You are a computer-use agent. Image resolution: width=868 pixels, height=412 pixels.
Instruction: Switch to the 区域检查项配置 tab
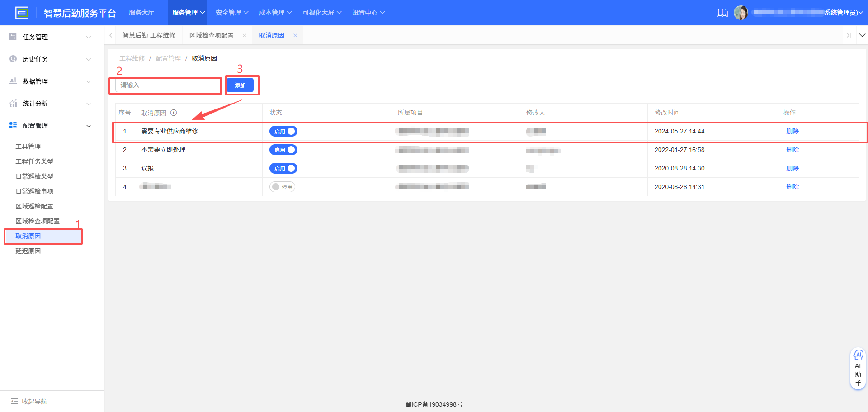[x=212, y=35]
